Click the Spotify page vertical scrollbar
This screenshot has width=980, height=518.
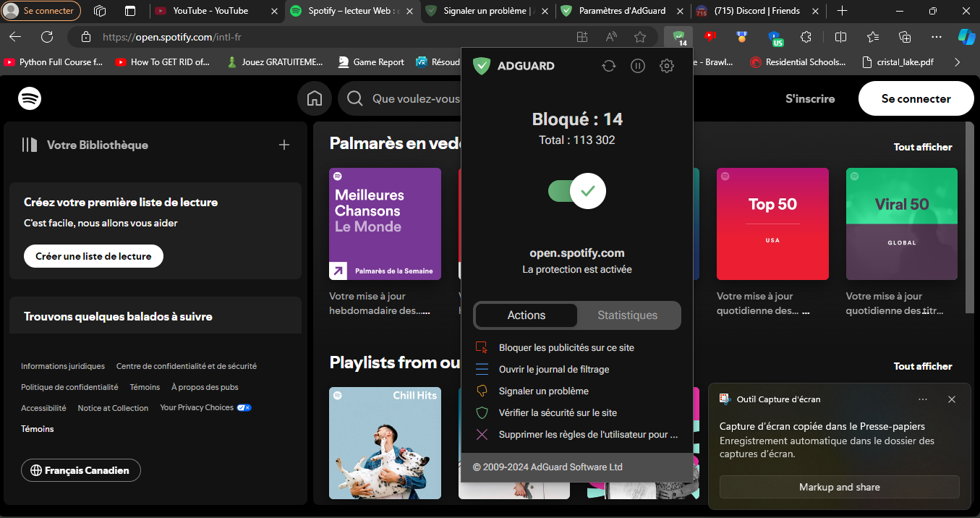coord(969,217)
